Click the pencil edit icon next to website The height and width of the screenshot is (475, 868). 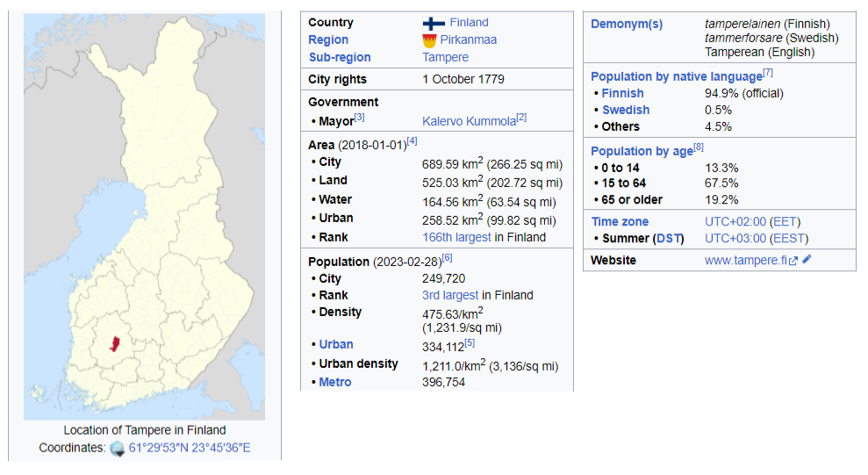[x=807, y=260]
